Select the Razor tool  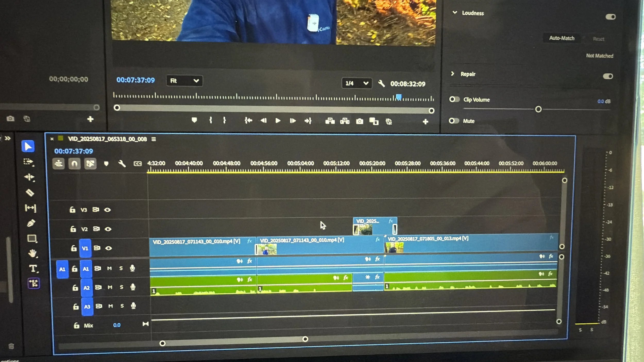coord(30,193)
